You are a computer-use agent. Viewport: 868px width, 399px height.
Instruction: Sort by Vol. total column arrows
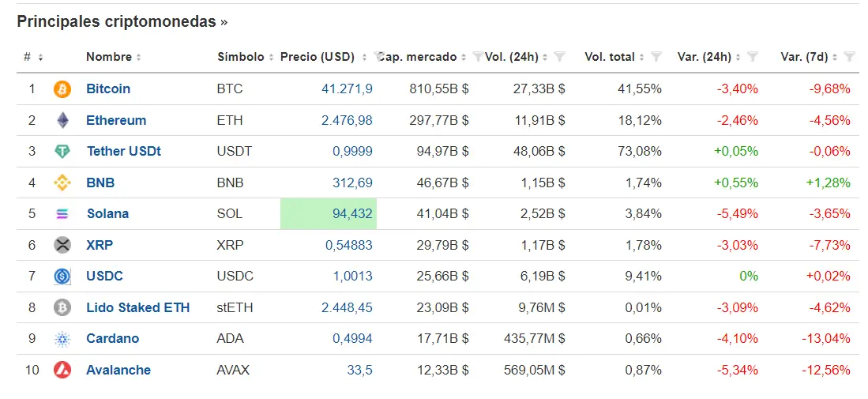click(x=641, y=57)
